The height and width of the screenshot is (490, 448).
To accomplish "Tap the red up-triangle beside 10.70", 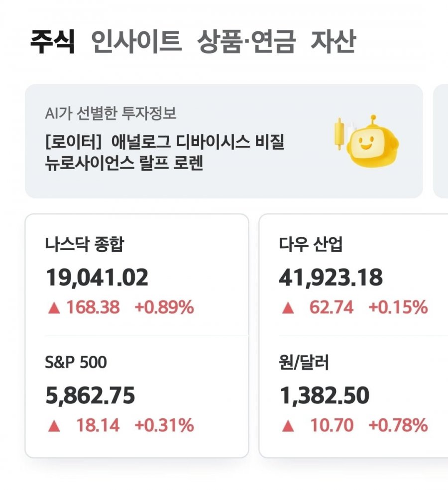I will [288, 426].
